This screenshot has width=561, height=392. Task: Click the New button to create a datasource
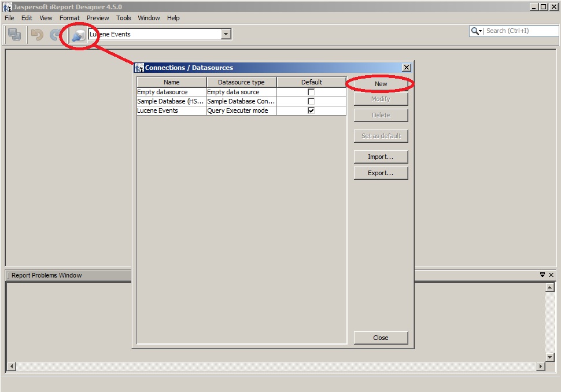pos(381,84)
